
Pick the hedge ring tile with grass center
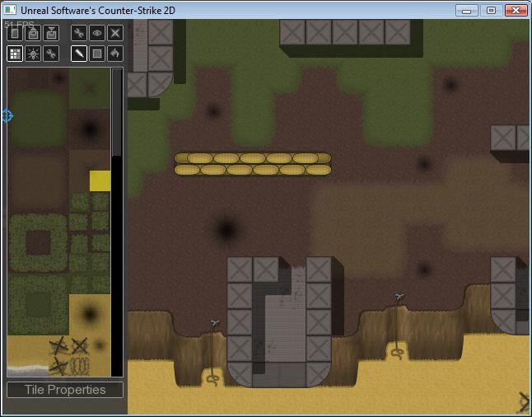pos(38,304)
